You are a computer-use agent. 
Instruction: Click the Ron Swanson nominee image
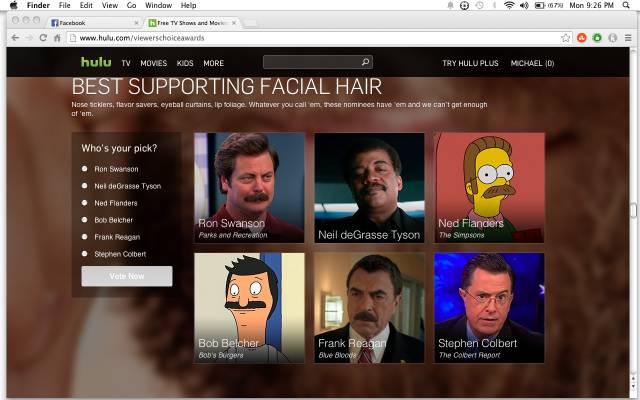[249, 188]
